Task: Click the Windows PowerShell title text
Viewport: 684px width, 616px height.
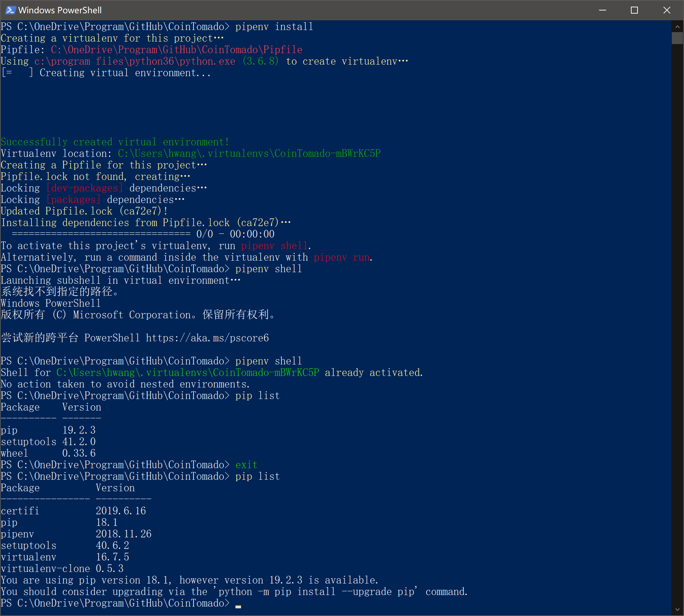Action: pyautogui.click(x=60, y=10)
